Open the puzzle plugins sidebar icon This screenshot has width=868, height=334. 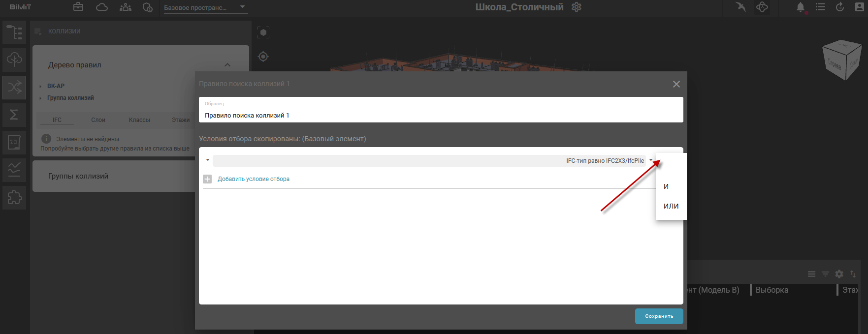click(14, 198)
